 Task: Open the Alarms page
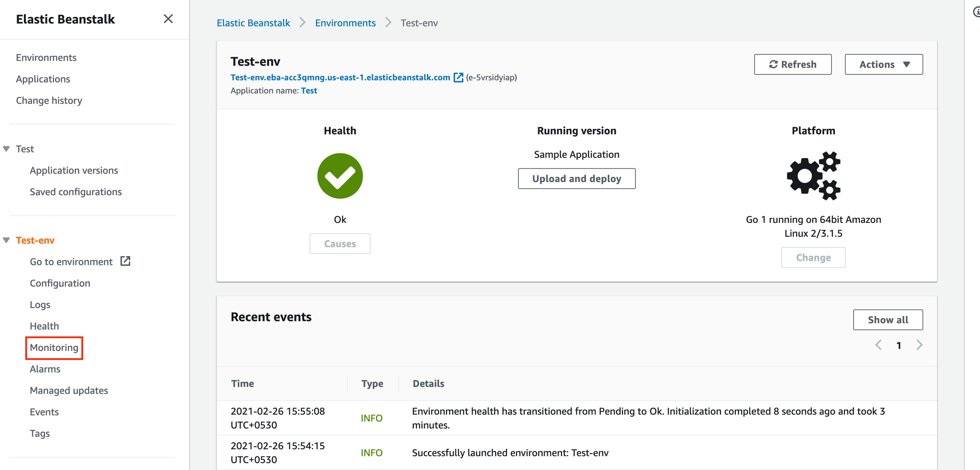(x=45, y=369)
